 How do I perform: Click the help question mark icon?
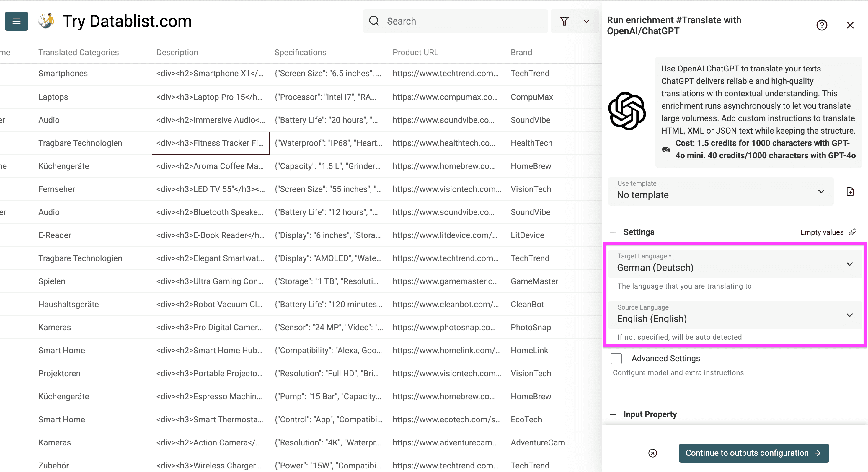click(x=822, y=25)
